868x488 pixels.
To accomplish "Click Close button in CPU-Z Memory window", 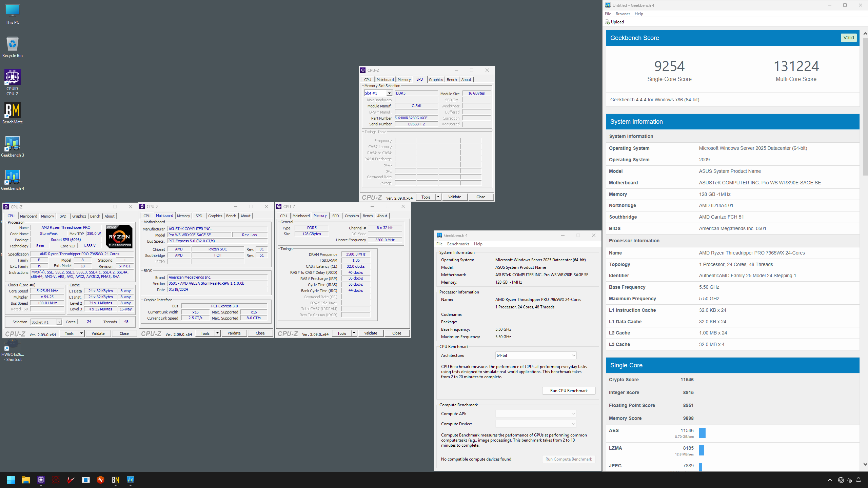I will pyautogui.click(x=397, y=333).
